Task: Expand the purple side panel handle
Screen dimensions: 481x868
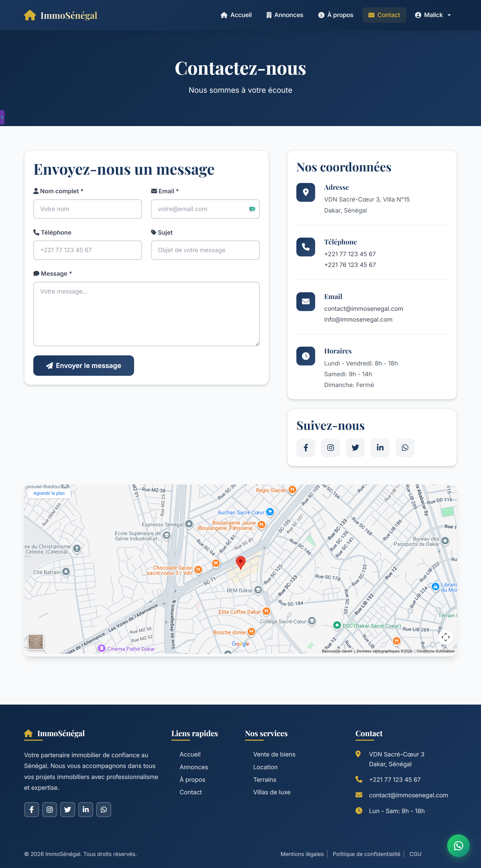Action: pyautogui.click(x=2, y=117)
